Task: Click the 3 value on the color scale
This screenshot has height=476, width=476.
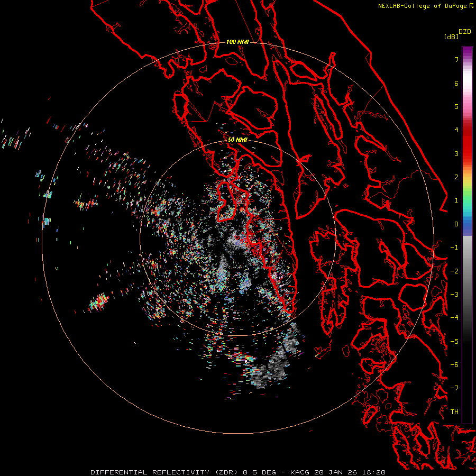Action: tap(456, 153)
